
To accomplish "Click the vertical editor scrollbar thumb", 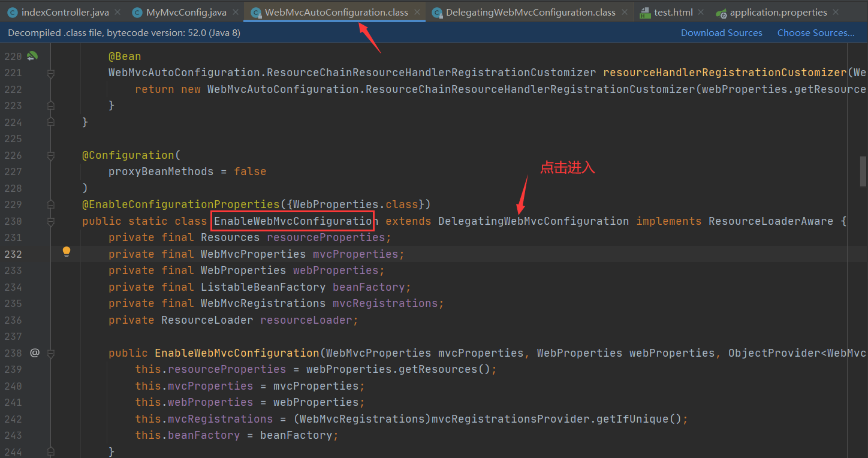I will pos(863,172).
